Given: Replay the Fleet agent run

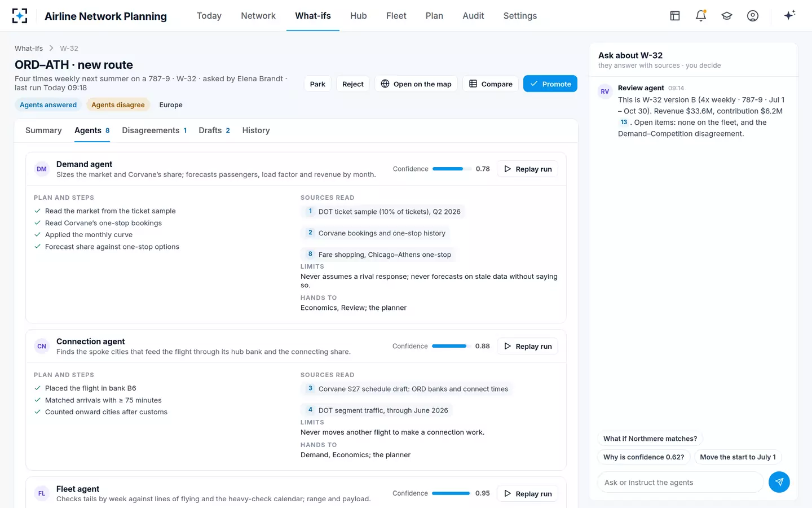Looking at the screenshot, I should pos(528,493).
